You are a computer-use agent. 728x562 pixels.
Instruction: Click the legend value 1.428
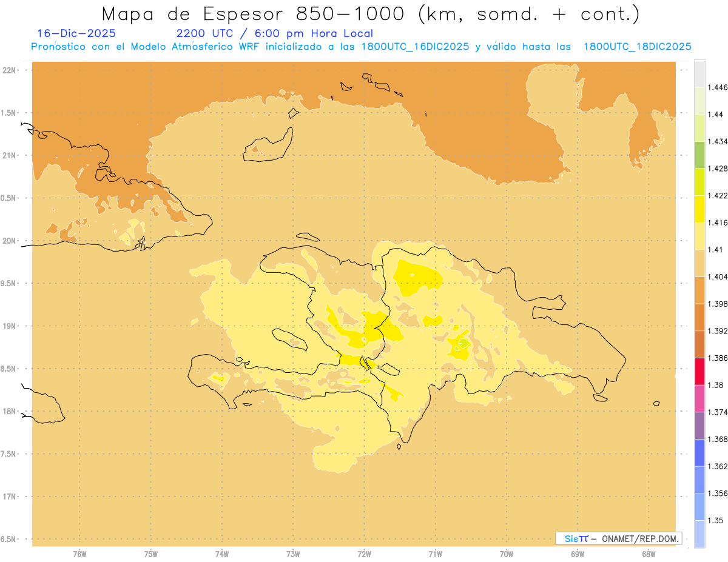(718, 169)
